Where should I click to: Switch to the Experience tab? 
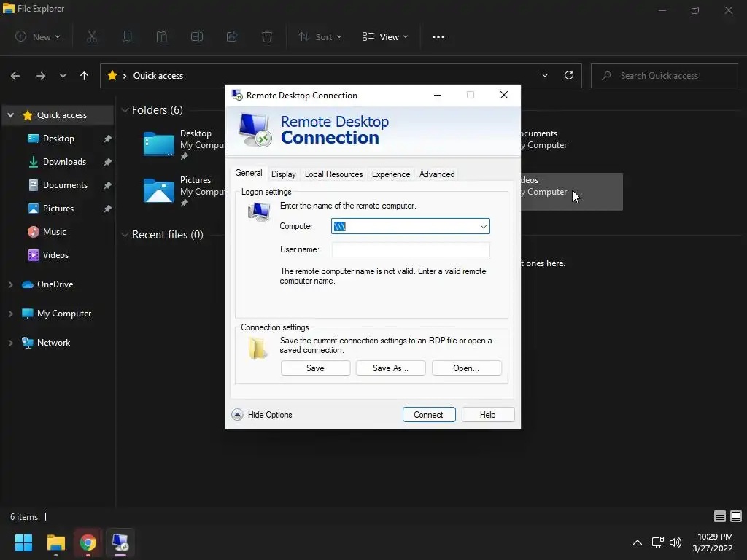[391, 174]
